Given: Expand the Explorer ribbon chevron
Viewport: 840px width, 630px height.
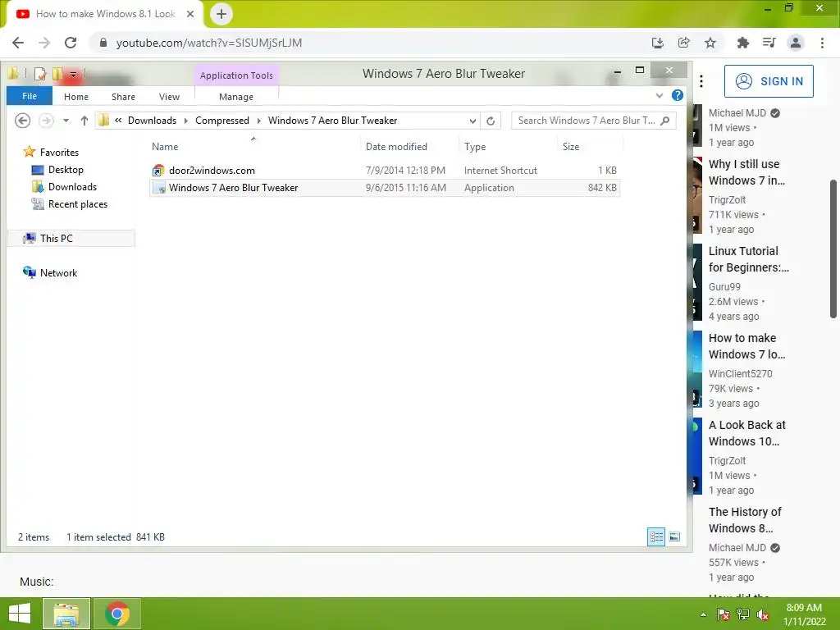Looking at the screenshot, I should [660, 96].
